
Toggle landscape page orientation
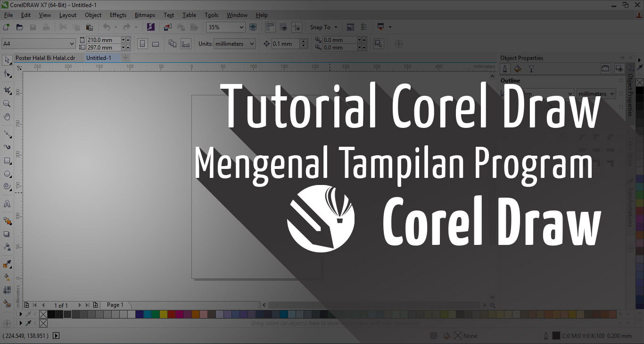coord(155,43)
